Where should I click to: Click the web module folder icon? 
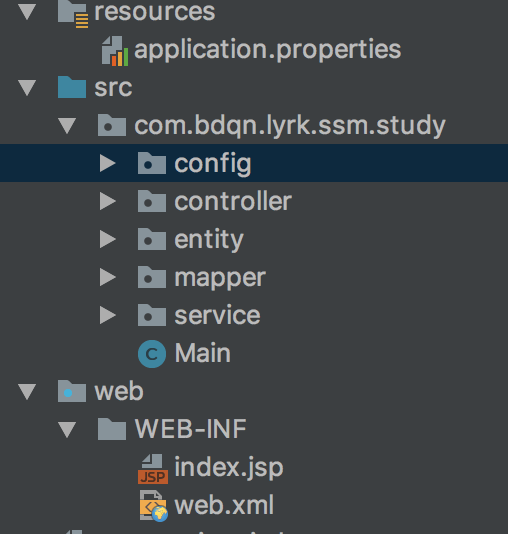click(x=72, y=391)
